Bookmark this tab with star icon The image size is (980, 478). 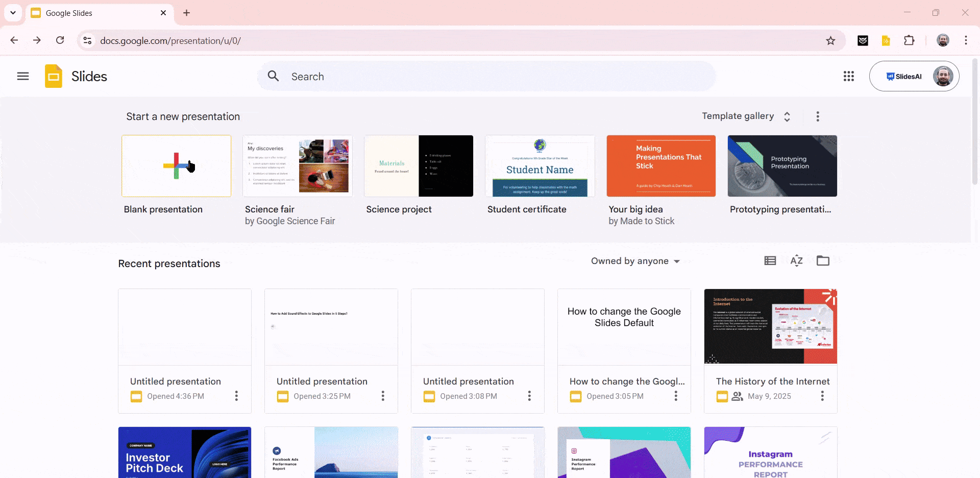(x=830, y=41)
